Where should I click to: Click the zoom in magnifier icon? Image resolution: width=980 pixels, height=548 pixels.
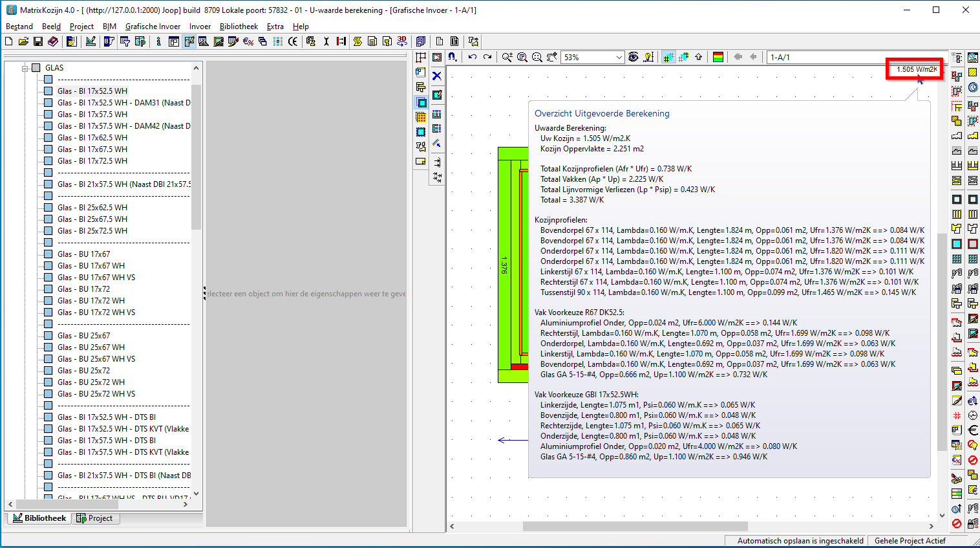pyautogui.click(x=507, y=57)
